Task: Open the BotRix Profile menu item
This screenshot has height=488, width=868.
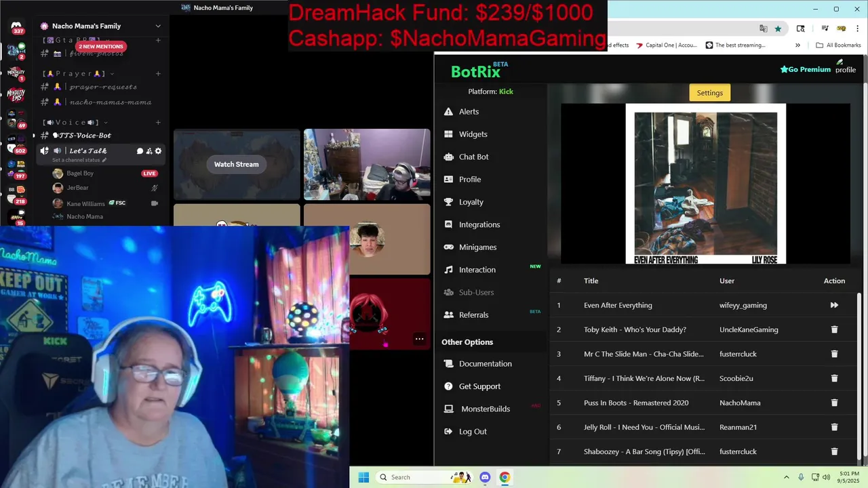Action: (462, 180)
